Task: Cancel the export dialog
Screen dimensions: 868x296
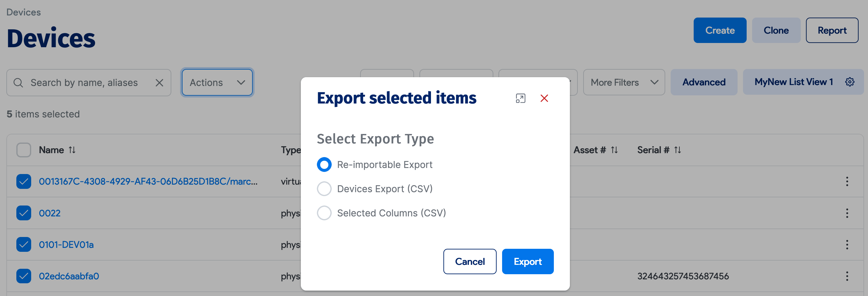Action: 470,261
